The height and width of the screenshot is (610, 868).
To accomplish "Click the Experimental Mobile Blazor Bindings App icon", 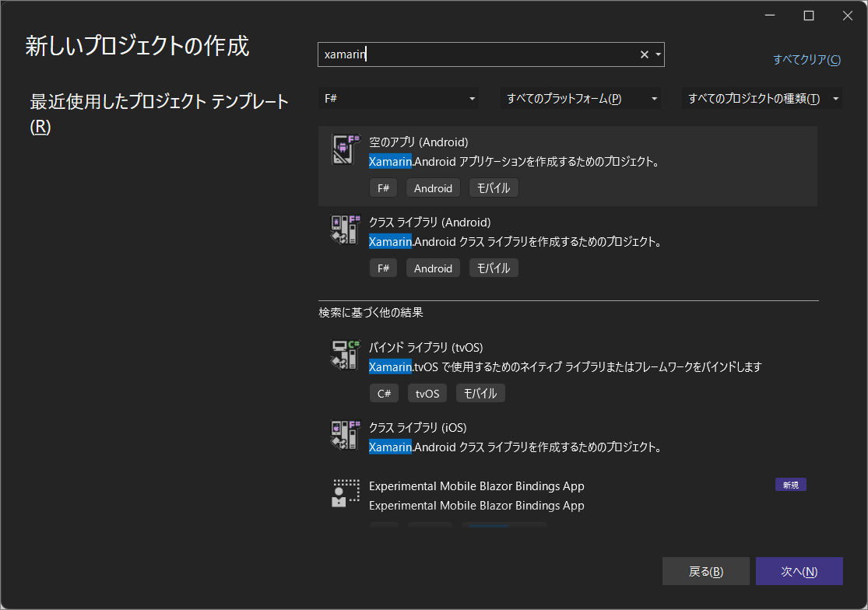I will [346, 493].
